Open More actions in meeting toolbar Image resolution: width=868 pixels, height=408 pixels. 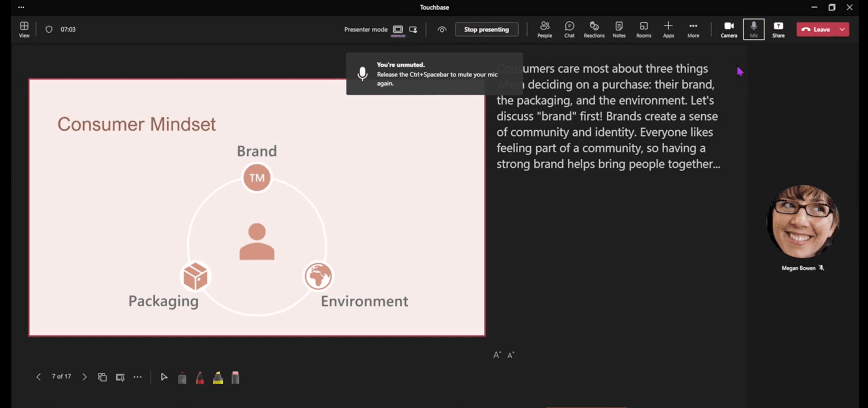click(x=693, y=29)
